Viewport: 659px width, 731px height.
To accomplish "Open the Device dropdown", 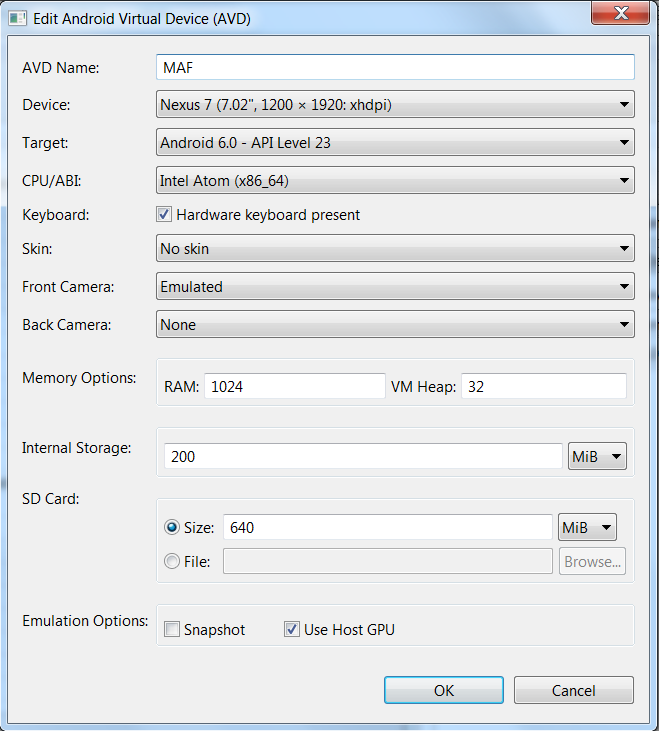I will tap(395, 104).
